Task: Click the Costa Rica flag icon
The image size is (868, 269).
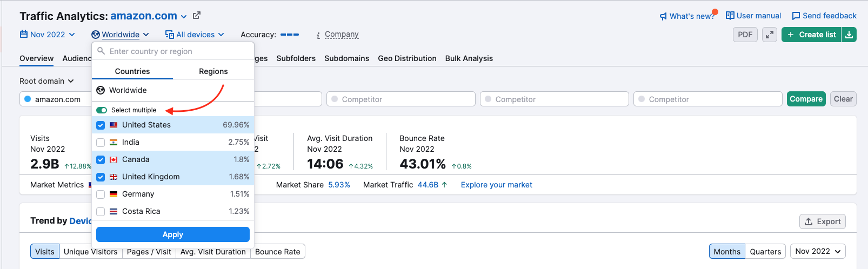Action: click(x=113, y=211)
